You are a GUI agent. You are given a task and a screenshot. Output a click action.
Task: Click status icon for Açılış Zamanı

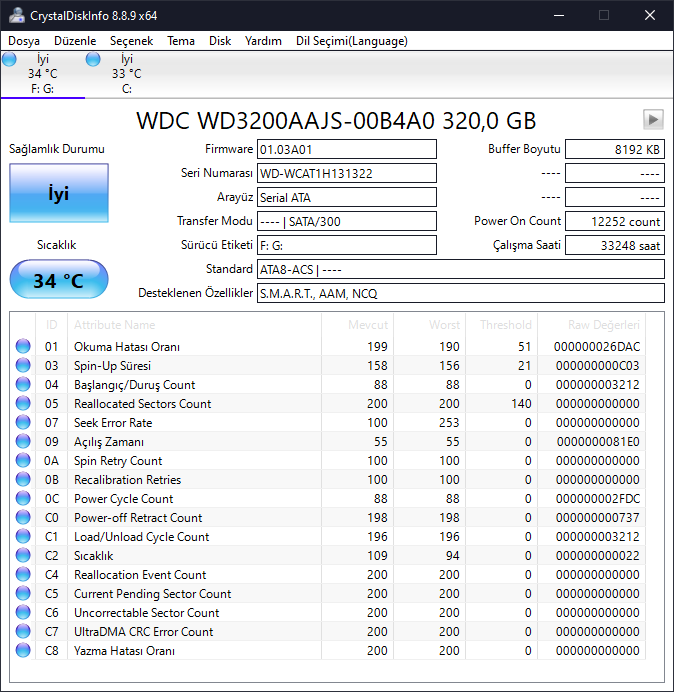pos(23,441)
